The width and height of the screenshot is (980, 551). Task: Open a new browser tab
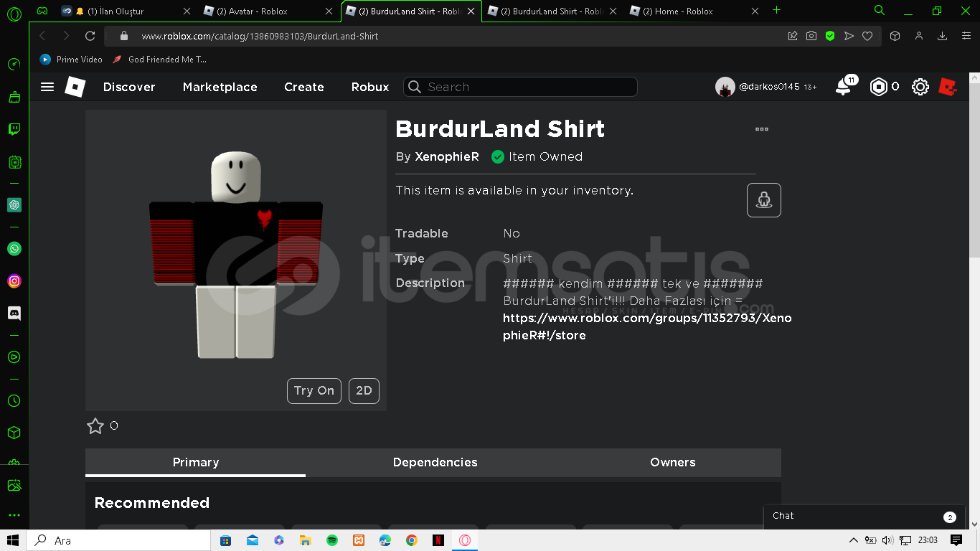pyautogui.click(x=776, y=10)
